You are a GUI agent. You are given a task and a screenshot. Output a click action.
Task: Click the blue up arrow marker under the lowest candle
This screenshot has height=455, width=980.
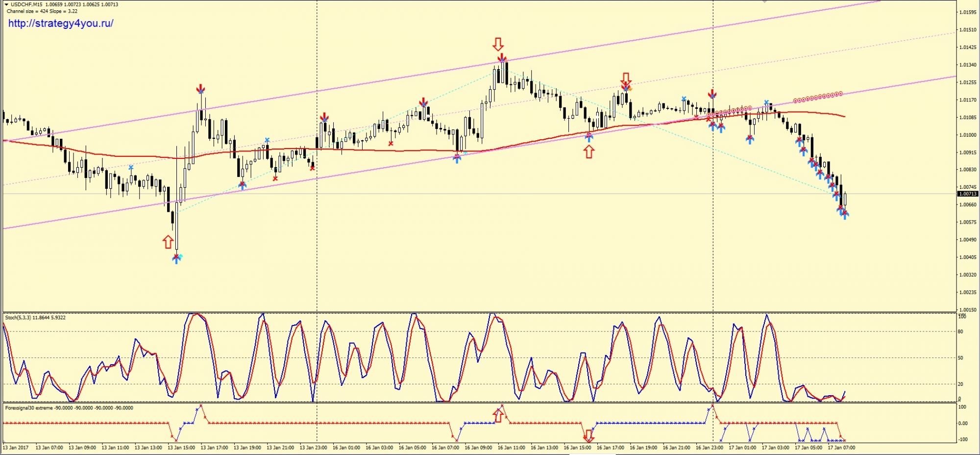tap(176, 259)
